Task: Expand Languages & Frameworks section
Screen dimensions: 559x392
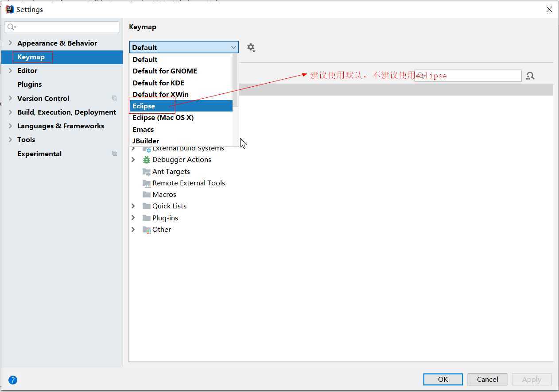Action: pos(10,126)
